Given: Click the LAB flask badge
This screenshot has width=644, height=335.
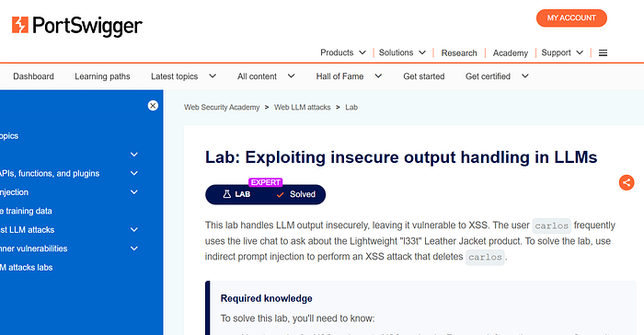Looking at the screenshot, I should coord(236,194).
